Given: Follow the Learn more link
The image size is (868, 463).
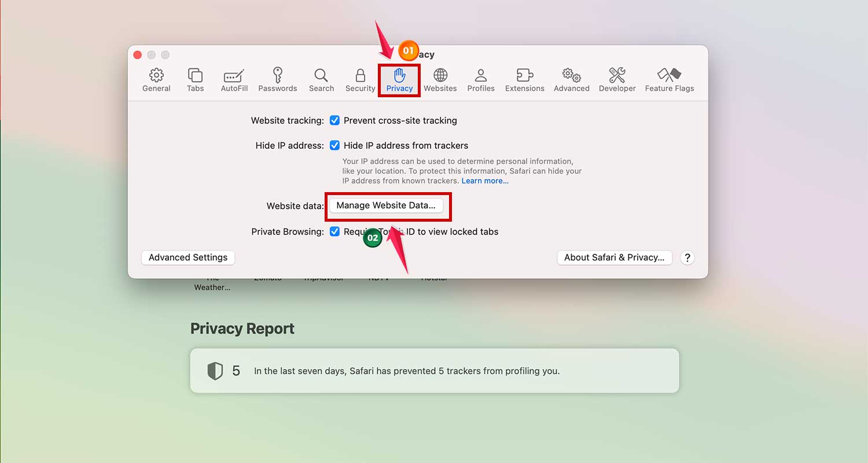Looking at the screenshot, I should tap(485, 181).
